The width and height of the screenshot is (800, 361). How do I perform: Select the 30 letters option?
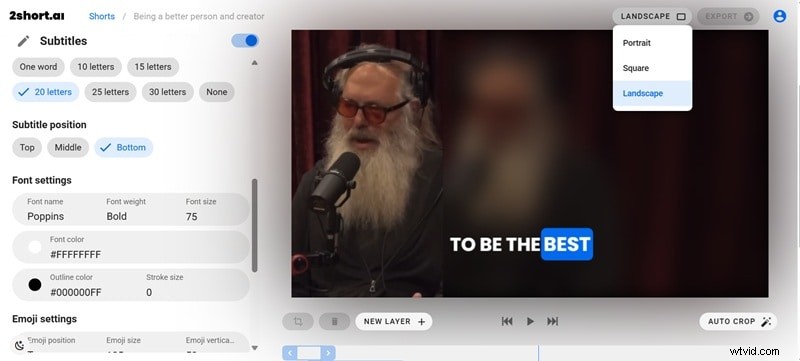click(x=167, y=92)
